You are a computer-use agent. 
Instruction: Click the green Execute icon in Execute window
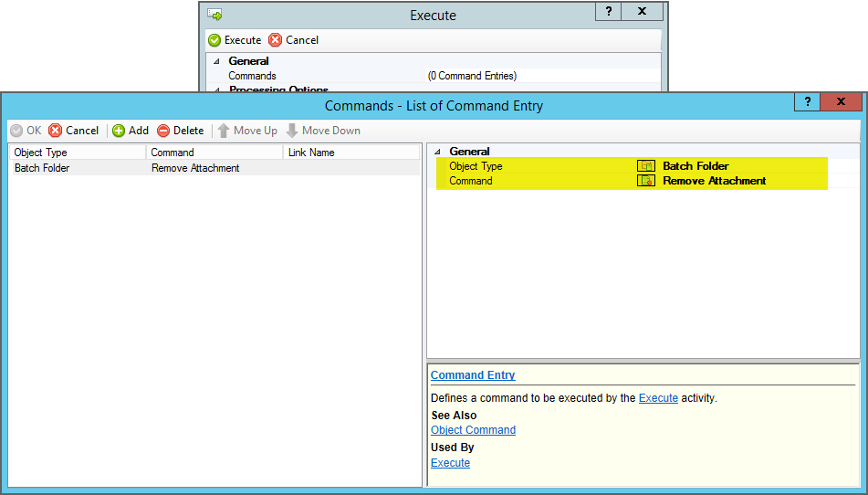click(x=214, y=40)
